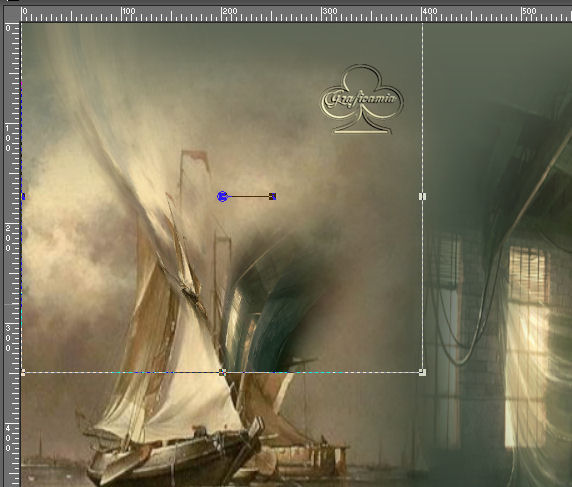The height and width of the screenshot is (487, 572).
Task: Click the bottom-center selection handle
Action: pyautogui.click(x=222, y=372)
